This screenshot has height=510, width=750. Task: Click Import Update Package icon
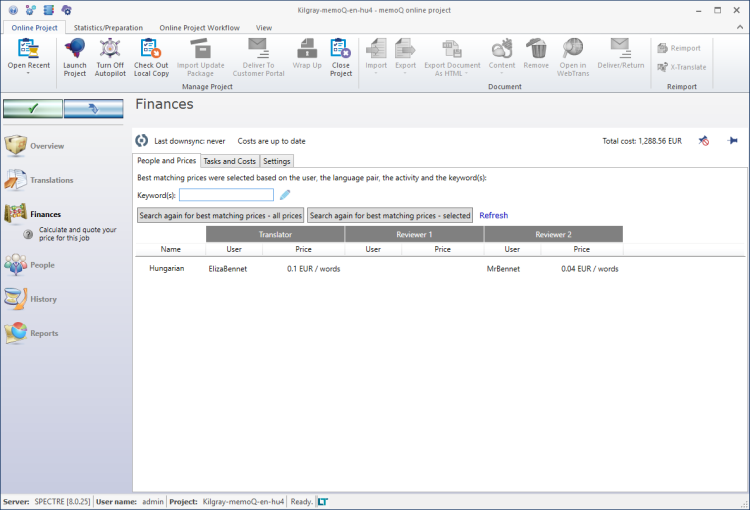pos(200,57)
